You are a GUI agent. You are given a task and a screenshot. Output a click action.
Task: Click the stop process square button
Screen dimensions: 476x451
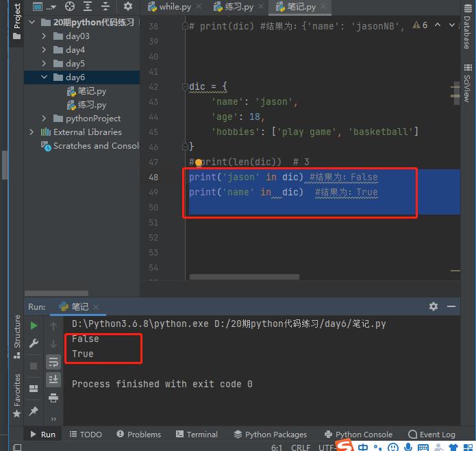click(x=34, y=366)
